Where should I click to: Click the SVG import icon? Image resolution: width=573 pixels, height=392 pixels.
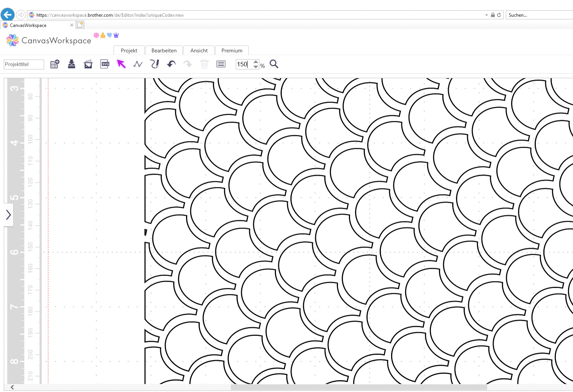pyautogui.click(x=105, y=64)
